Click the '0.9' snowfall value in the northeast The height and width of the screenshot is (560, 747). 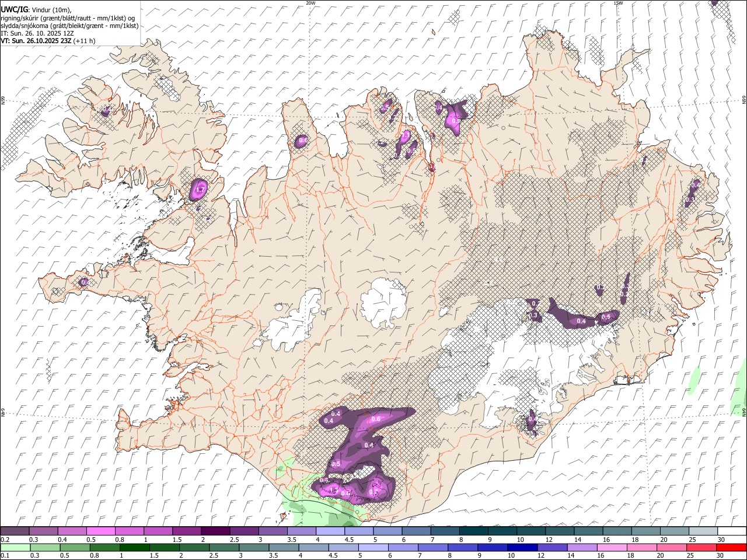[456, 121]
